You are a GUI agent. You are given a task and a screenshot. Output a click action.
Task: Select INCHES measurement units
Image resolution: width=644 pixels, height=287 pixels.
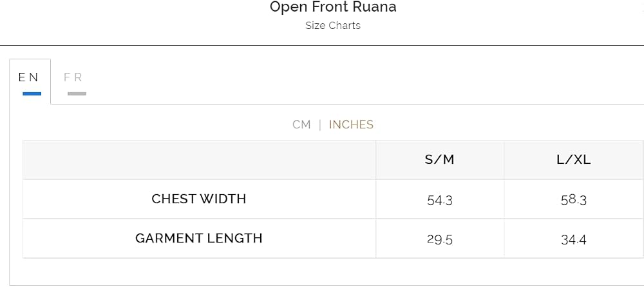point(351,124)
